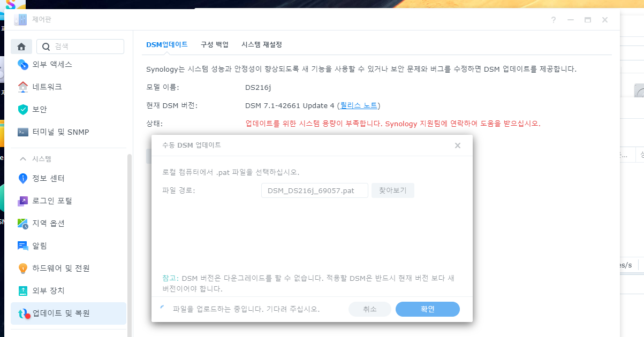The image size is (644, 337).
Task: Minimize the 제어판 window
Action: (571, 20)
